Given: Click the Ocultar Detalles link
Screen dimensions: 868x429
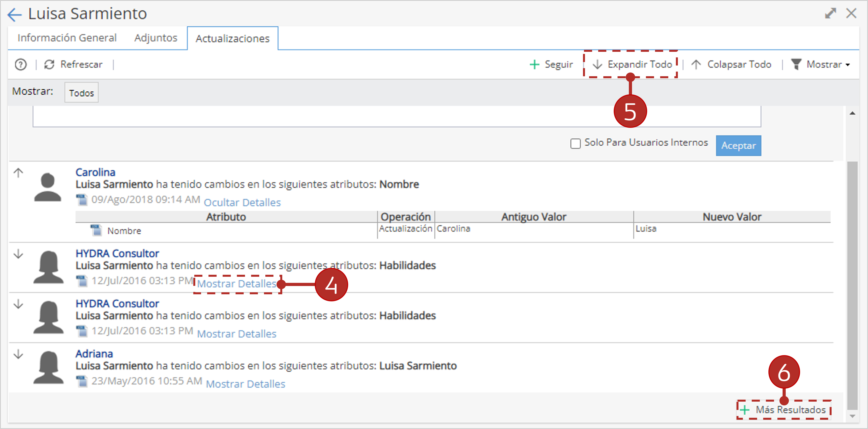Looking at the screenshot, I should pyautogui.click(x=242, y=202).
